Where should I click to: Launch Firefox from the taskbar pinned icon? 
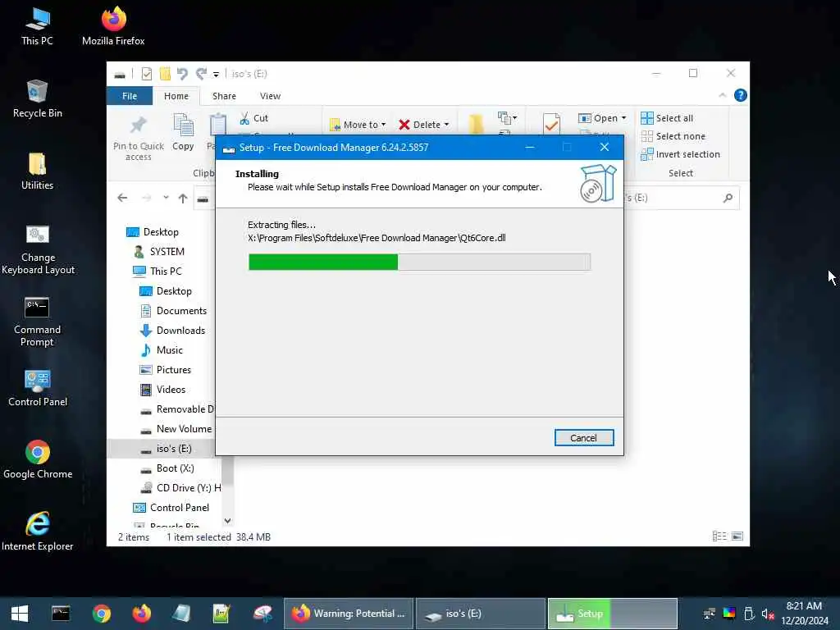point(141,614)
